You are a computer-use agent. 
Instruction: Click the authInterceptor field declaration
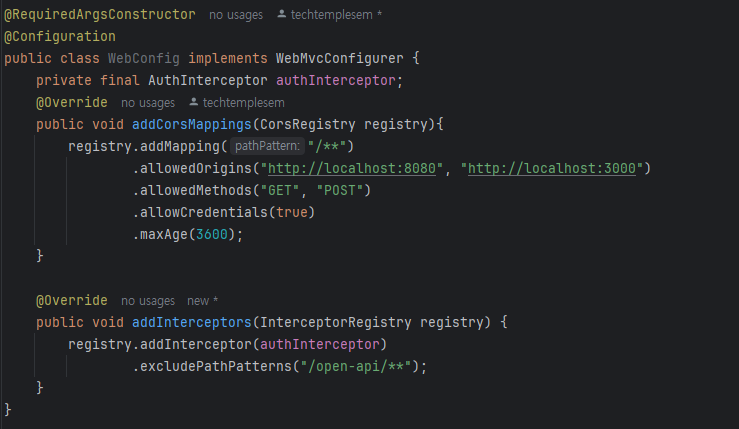point(336,80)
